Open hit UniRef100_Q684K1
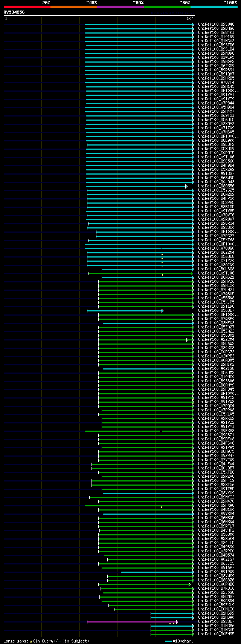Image resolution: width=241 pixels, height=644 pixels. click(216, 33)
